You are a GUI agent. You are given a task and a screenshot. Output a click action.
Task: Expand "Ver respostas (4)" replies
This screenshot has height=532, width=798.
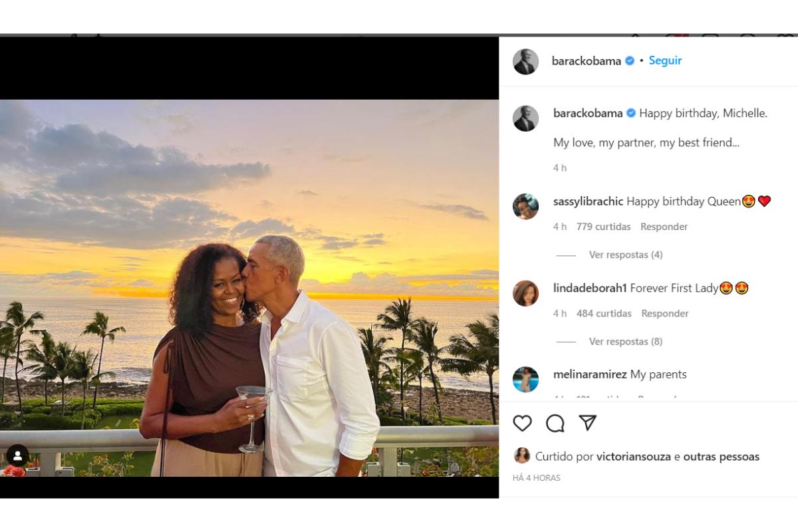(625, 255)
